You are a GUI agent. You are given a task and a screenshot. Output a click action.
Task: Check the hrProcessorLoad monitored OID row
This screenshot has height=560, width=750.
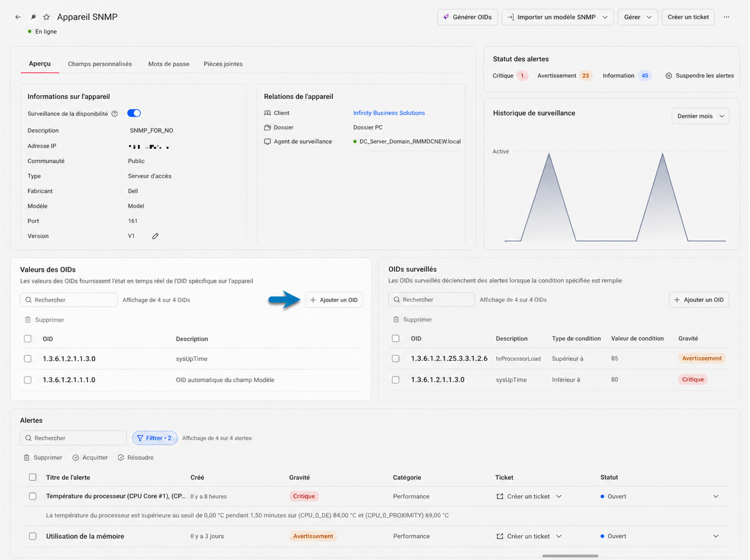click(395, 359)
